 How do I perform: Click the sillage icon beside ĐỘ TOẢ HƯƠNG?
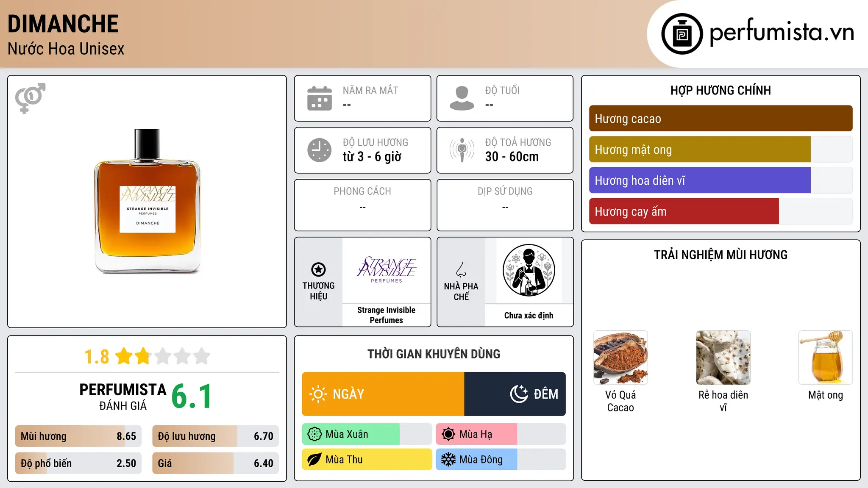462,150
